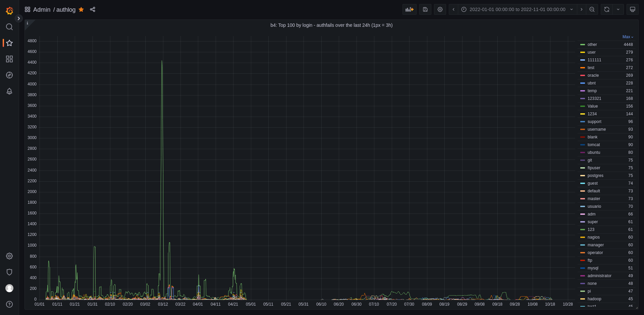Expand the sidebar navigation chevron
The image size is (644, 315).
19,18
